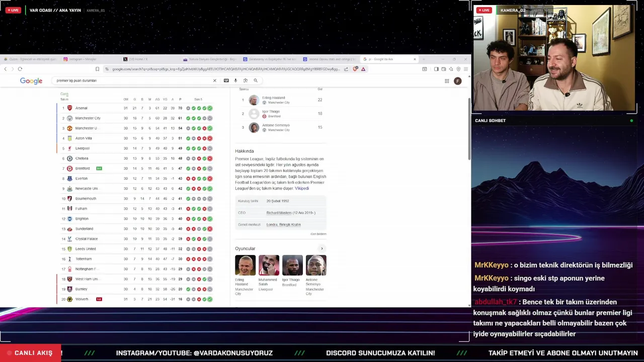This screenshot has height=362, width=644.
Task: Open the Google apps grid icon
Action: (x=447, y=81)
